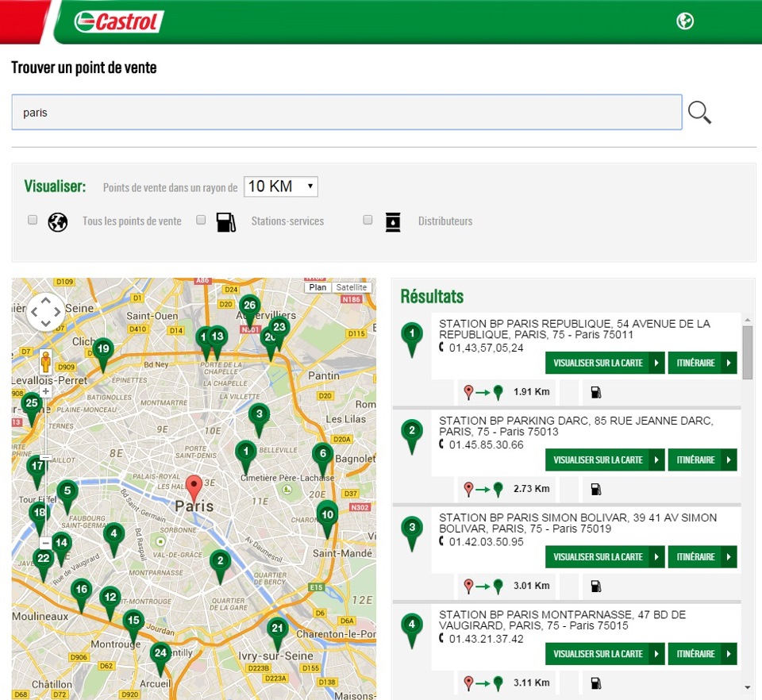Click fuel pump icon under Paris Republique result

pyautogui.click(x=596, y=392)
